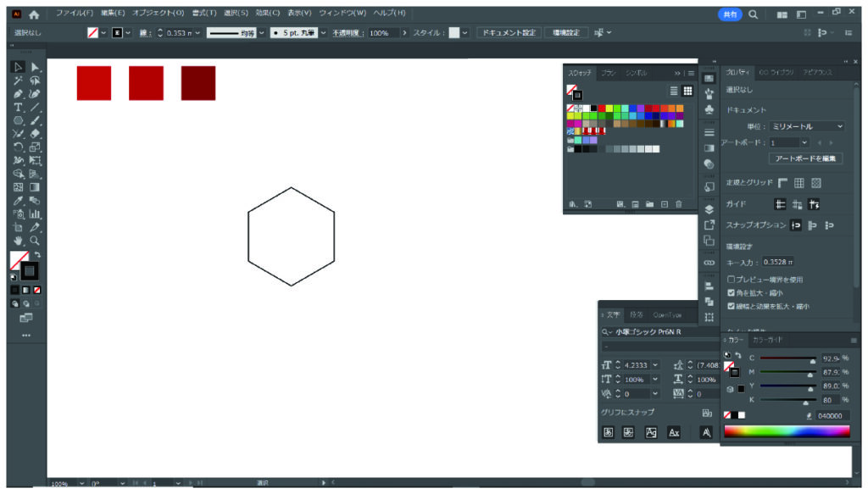
Task: Open the search icon in title bar
Action: [x=753, y=14]
